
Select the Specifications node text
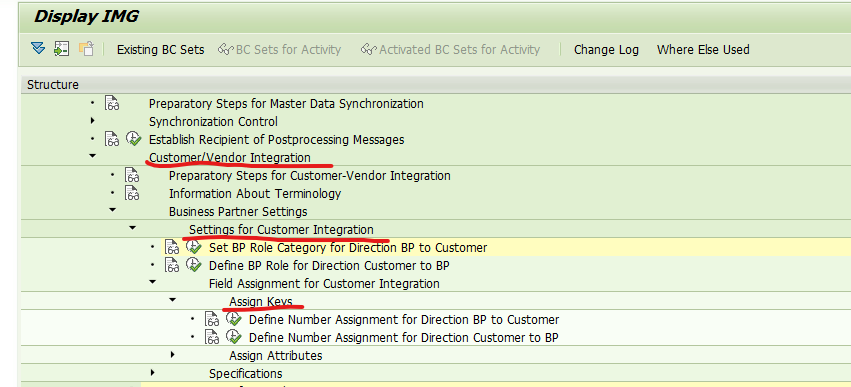(245, 374)
